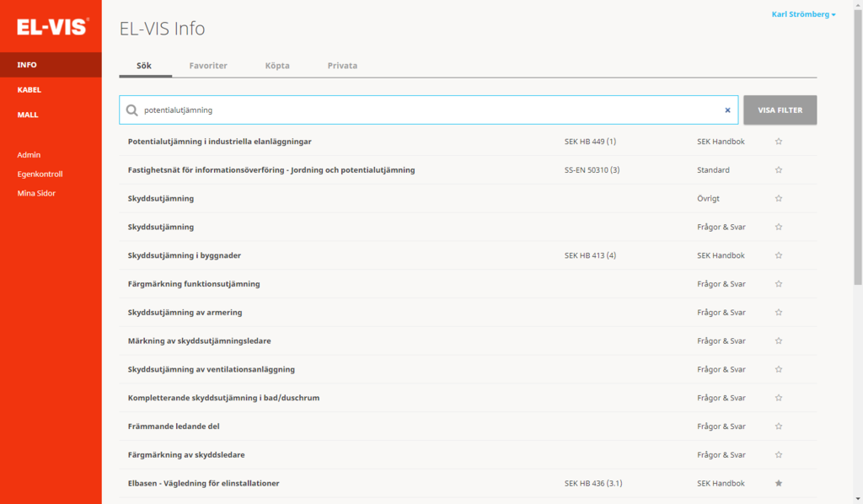Open the Egenkontroll sidebar link

(40, 174)
